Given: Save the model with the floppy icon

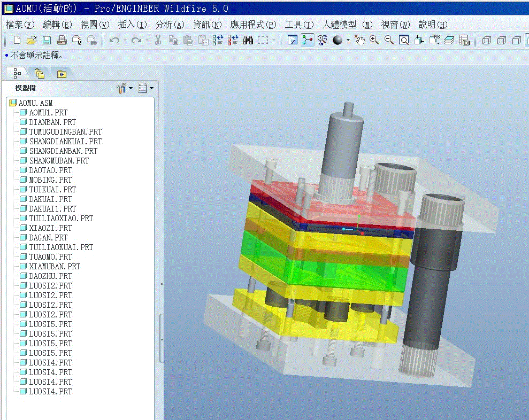Looking at the screenshot, I should pos(47,40).
